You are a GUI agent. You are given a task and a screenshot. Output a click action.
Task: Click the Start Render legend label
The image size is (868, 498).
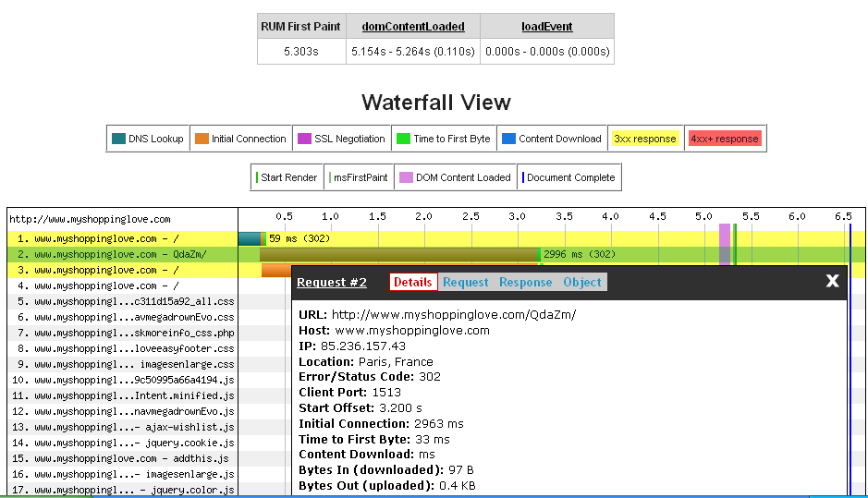pos(289,177)
